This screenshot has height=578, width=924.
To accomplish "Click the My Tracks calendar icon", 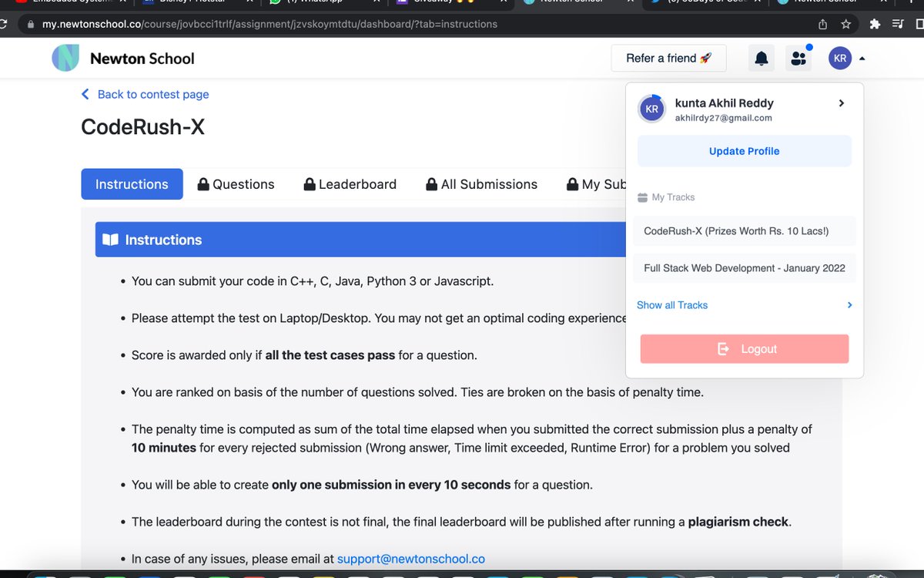I will [x=644, y=197].
